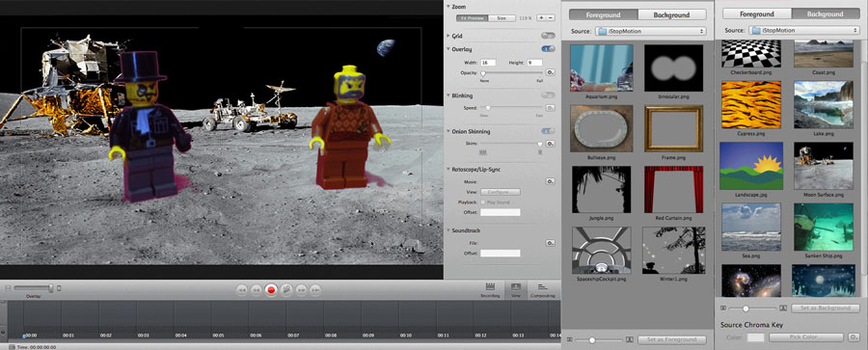Select Size zoom mode
Image resolution: width=868 pixels, height=350 pixels.
(502, 17)
